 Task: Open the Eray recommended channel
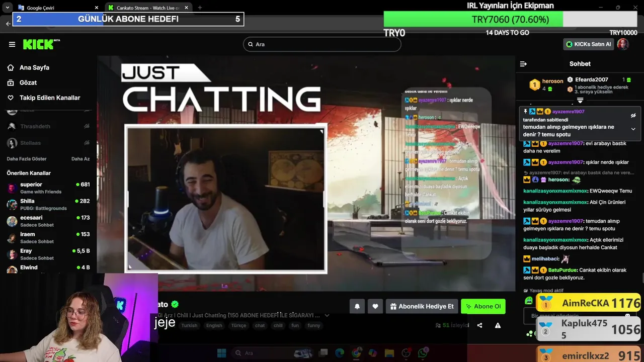48,254
